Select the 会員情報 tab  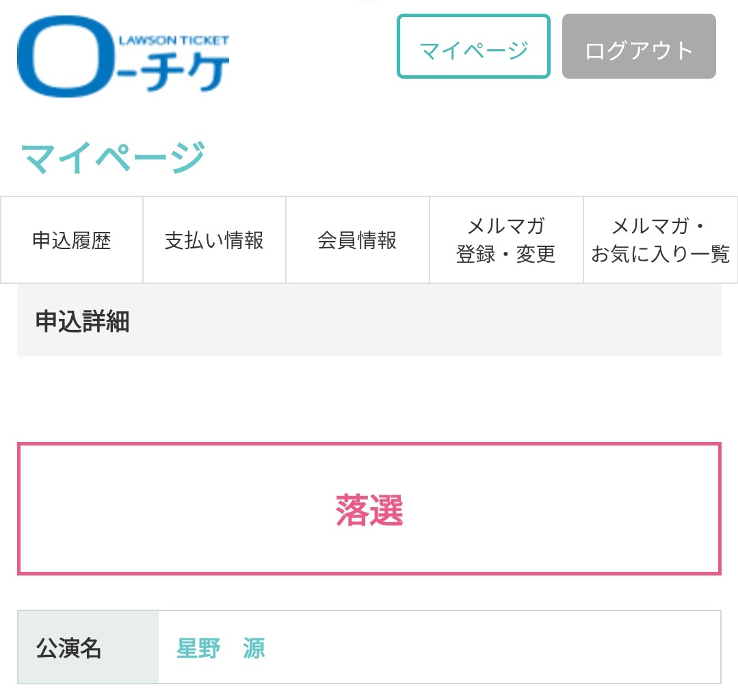click(x=358, y=240)
